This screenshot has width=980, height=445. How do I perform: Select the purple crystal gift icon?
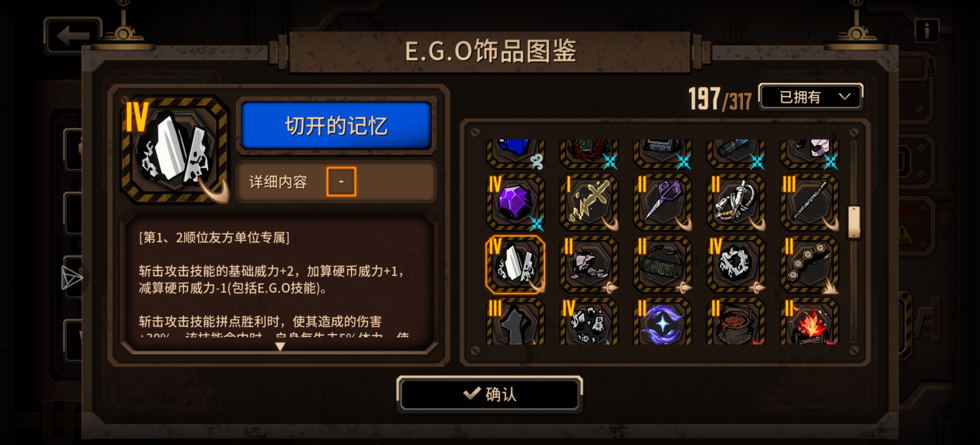click(515, 202)
